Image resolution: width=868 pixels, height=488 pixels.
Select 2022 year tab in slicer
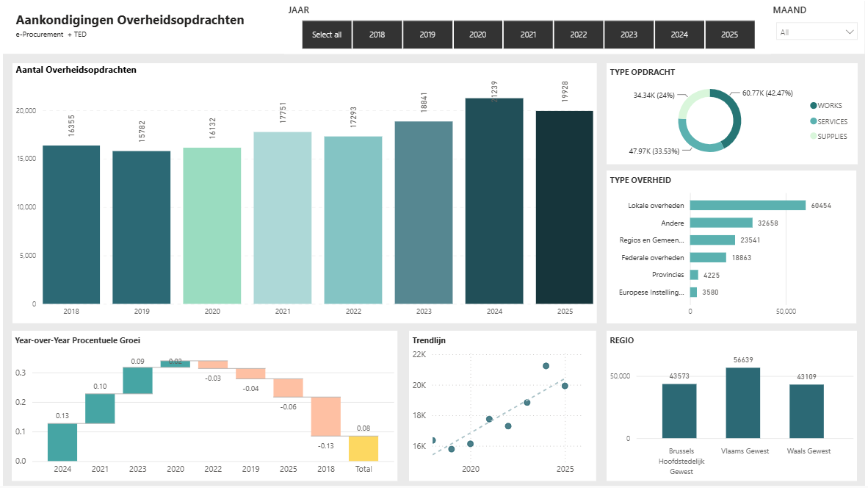[x=579, y=35]
